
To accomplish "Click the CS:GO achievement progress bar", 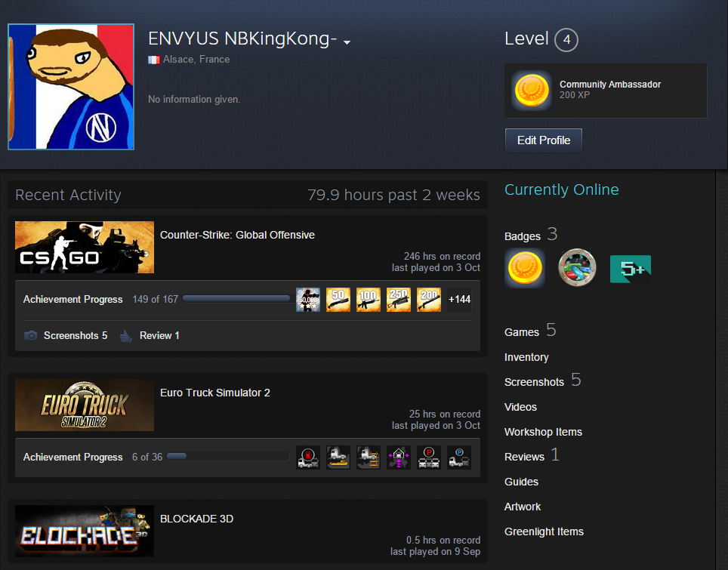I will click(236, 299).
